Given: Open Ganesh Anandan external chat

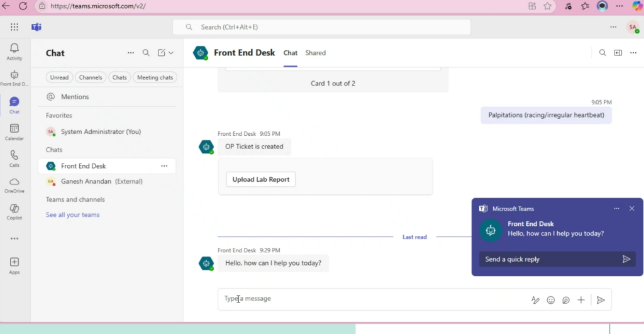Looking at the screenshot, I should click(107, 181).
